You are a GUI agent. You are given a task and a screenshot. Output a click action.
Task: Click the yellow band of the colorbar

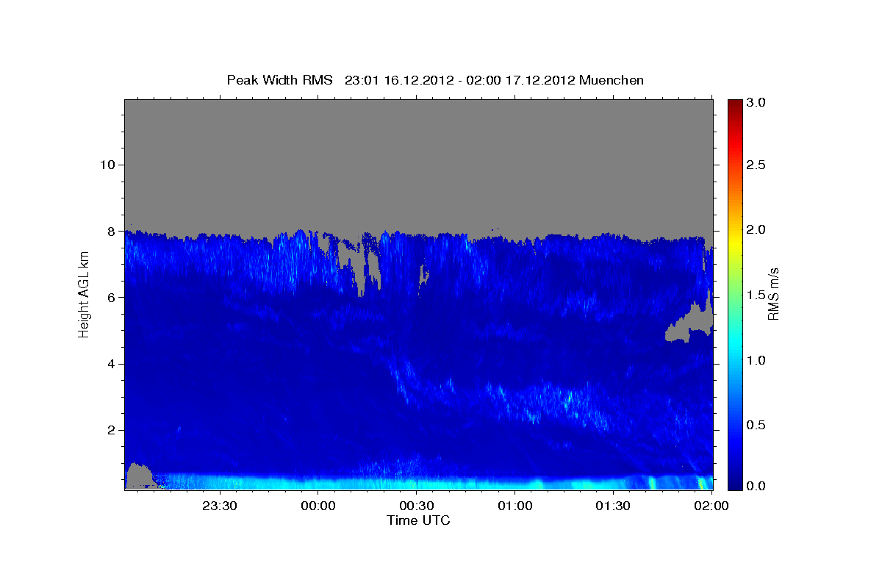tap(735, 240)
